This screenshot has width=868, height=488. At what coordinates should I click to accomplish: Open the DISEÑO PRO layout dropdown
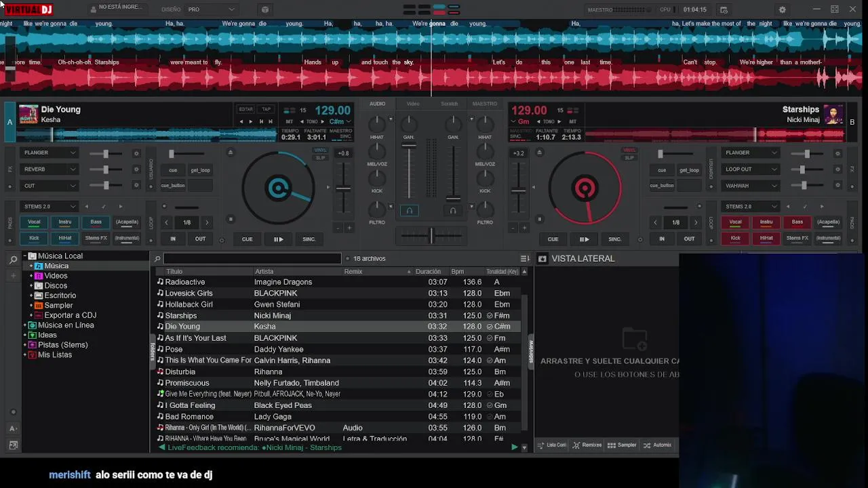click(x=212, y=9)
